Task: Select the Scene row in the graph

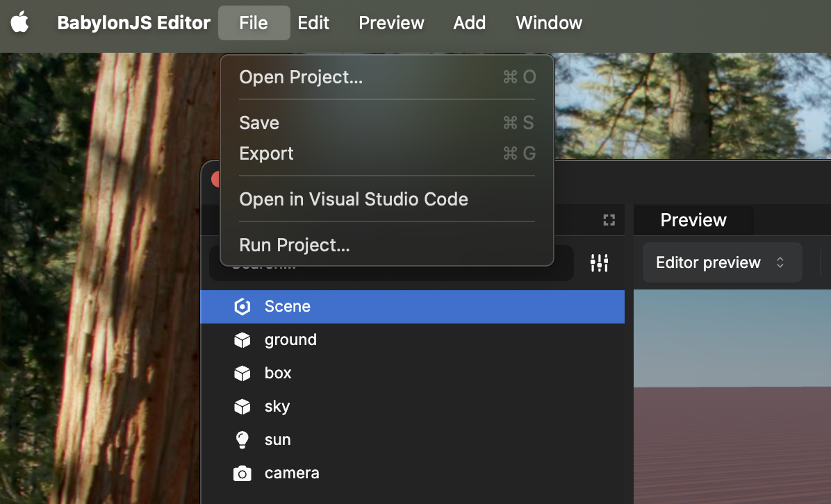Action: tap(412, 307)
